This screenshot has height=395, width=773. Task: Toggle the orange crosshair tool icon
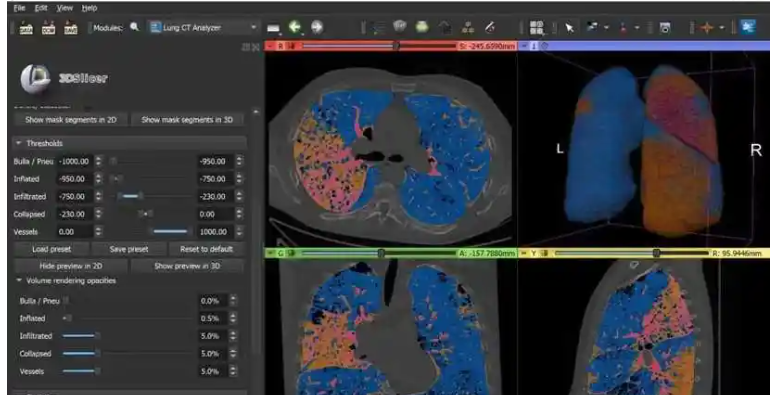[x=707, y=28]
